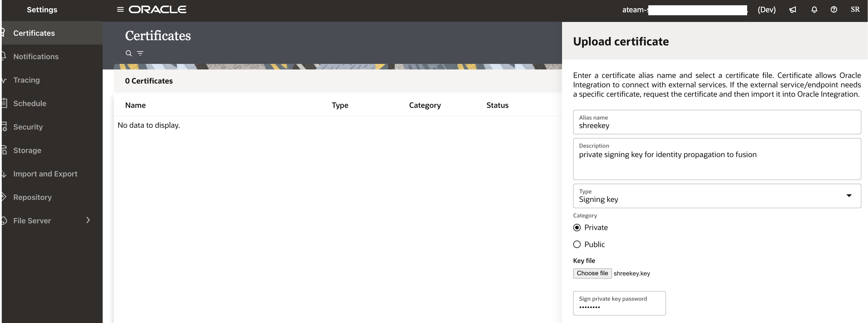
Task: Select the Security shield sidebar icon
Action: 4,127
